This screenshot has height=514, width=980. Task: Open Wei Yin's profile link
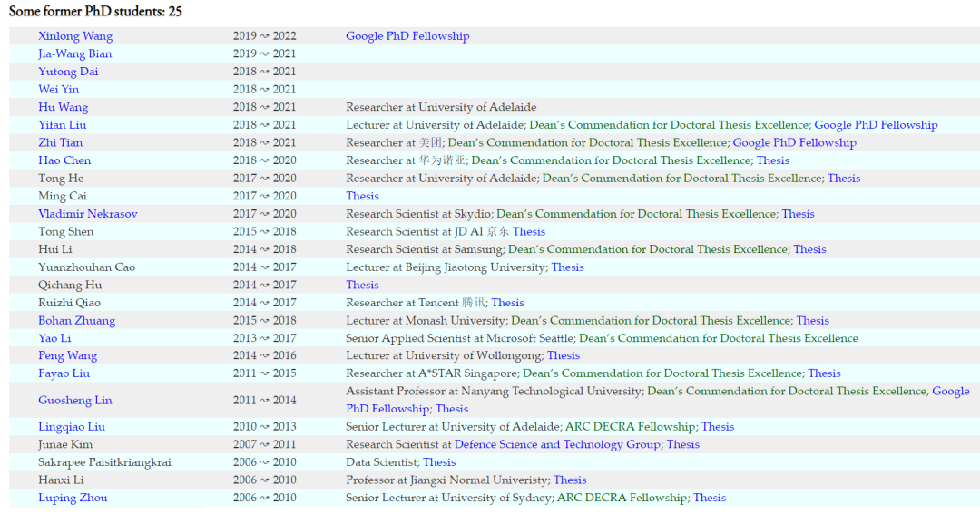(x=59, y=90)
